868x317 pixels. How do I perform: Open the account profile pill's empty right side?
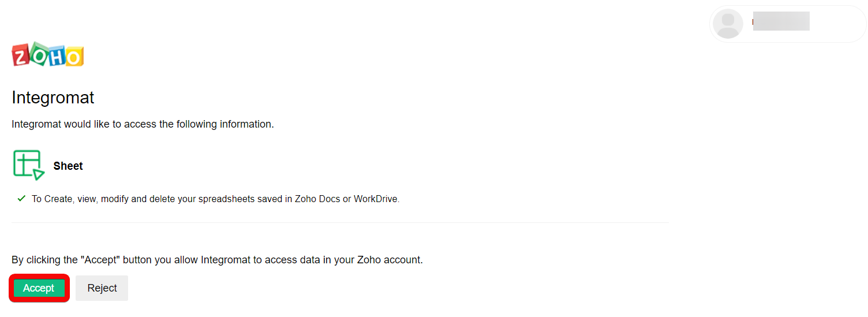pyautogui.click(x=837, y=24)
